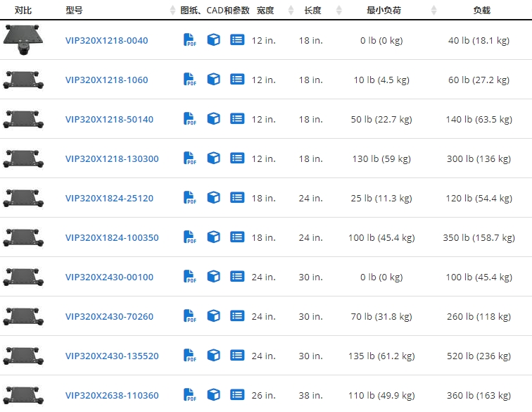
Task: Download PDF for VIP320X1218-130300
Action: point(190,158)
